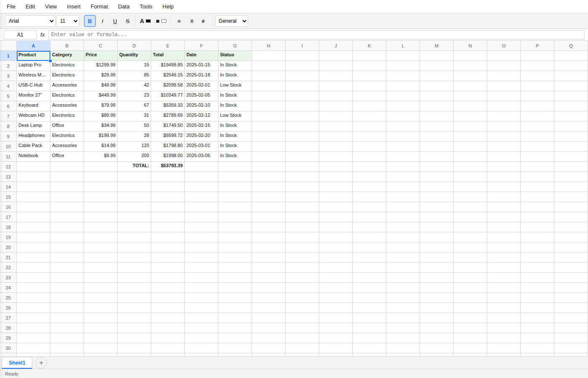Select row 12 header
Screen dimensions: 588x378
(x=8, y=167)
